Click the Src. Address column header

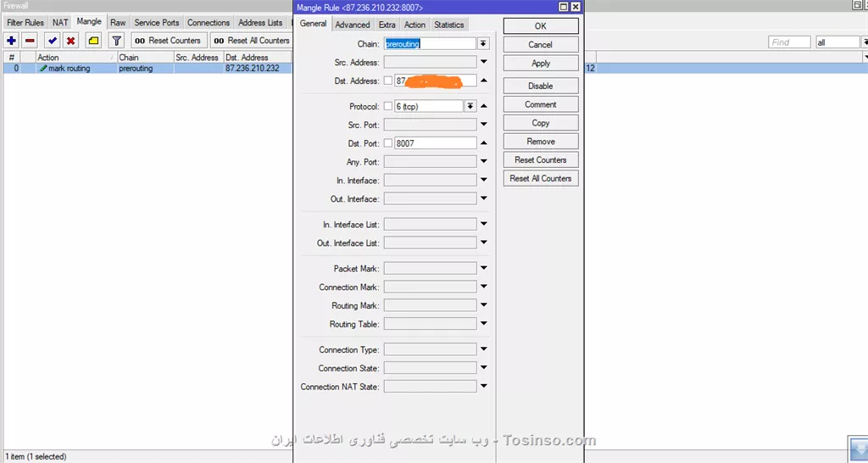[x=198, y=57]
